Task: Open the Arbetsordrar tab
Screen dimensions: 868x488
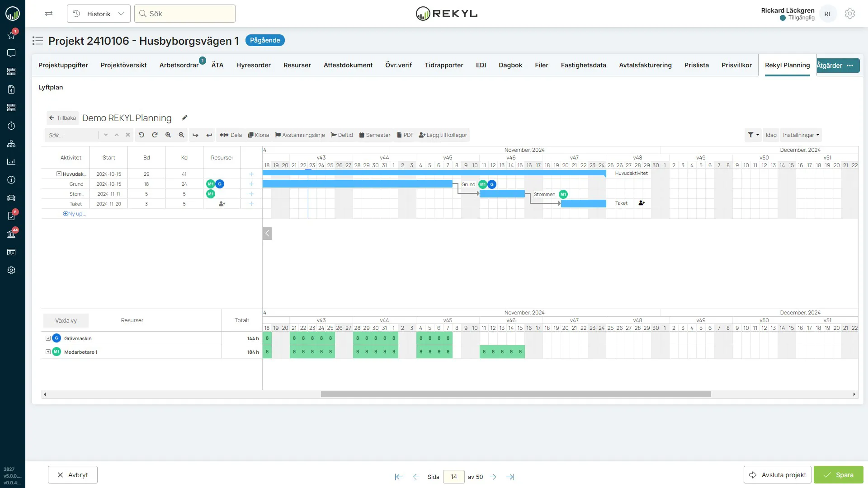Action: [179, 65]
